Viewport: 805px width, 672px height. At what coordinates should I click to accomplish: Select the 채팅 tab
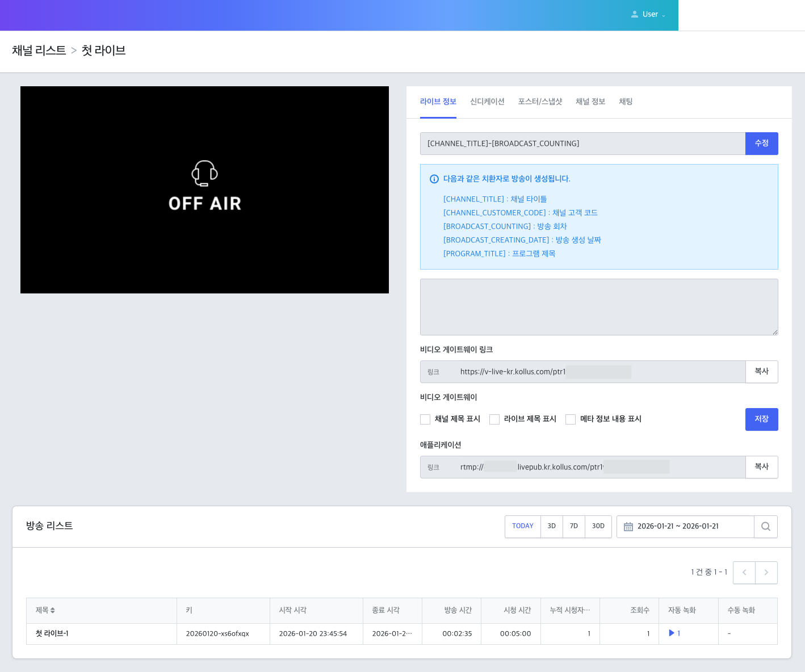625,102
